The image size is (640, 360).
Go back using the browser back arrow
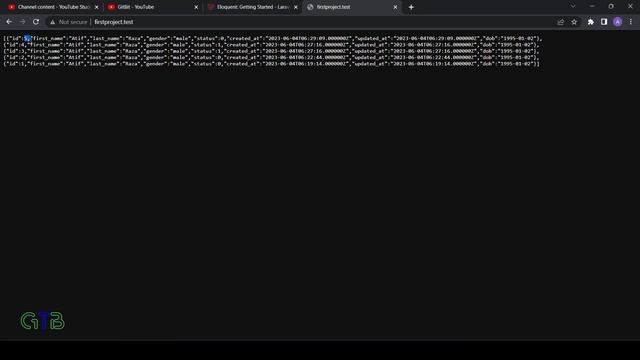coord(9,22)
